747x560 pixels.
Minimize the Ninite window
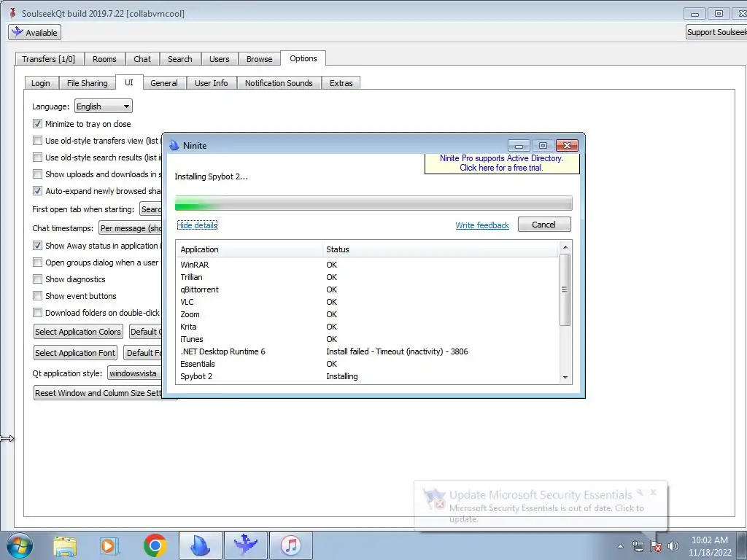[x=519, y=145]
